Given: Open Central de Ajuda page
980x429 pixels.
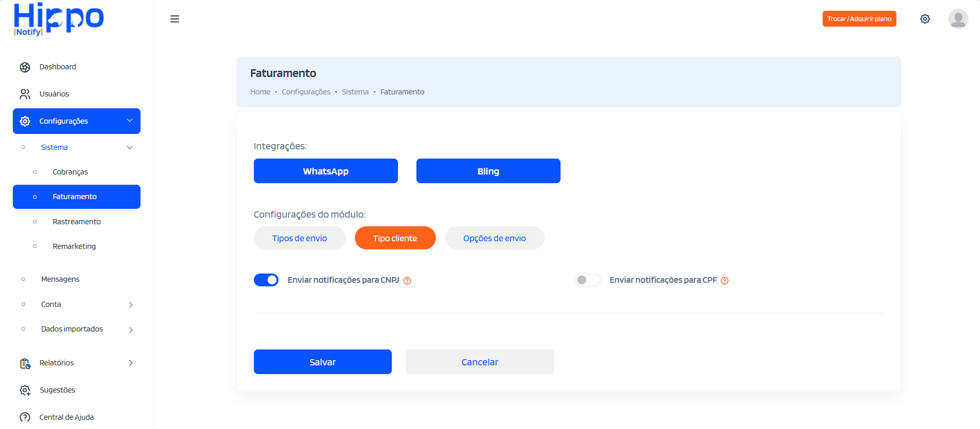Looking at the screenshot, I should 67,417.
